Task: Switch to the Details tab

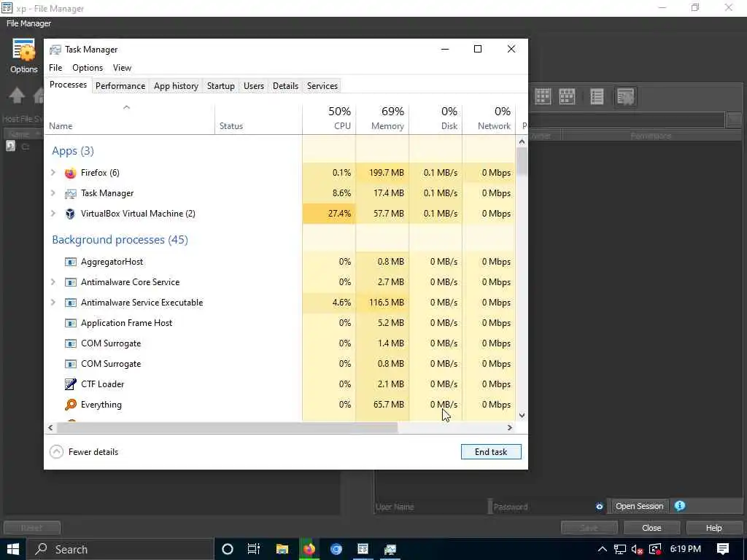Action: [285, 86]
